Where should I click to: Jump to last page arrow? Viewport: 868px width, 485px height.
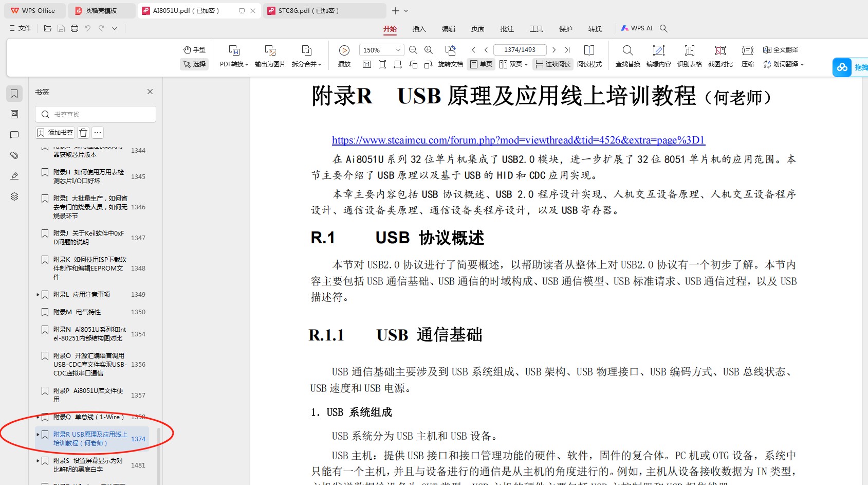[x=567, y=50]
